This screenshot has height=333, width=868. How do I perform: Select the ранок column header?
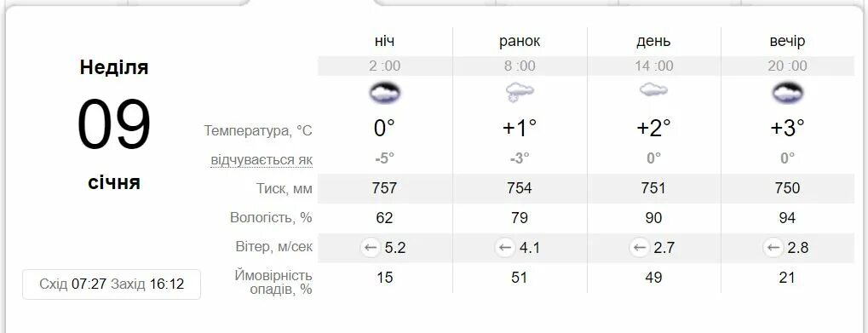coord(520,42)
